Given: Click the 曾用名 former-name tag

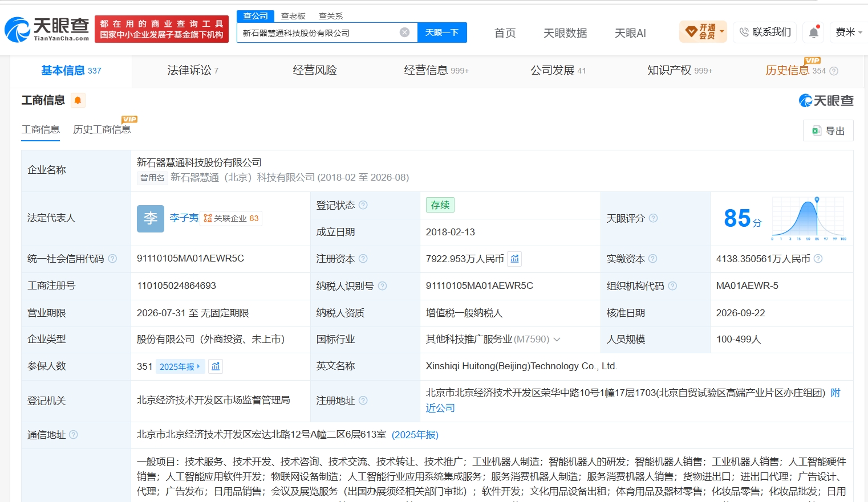Looking at the screenshot, I should click(x=152, y=178).
